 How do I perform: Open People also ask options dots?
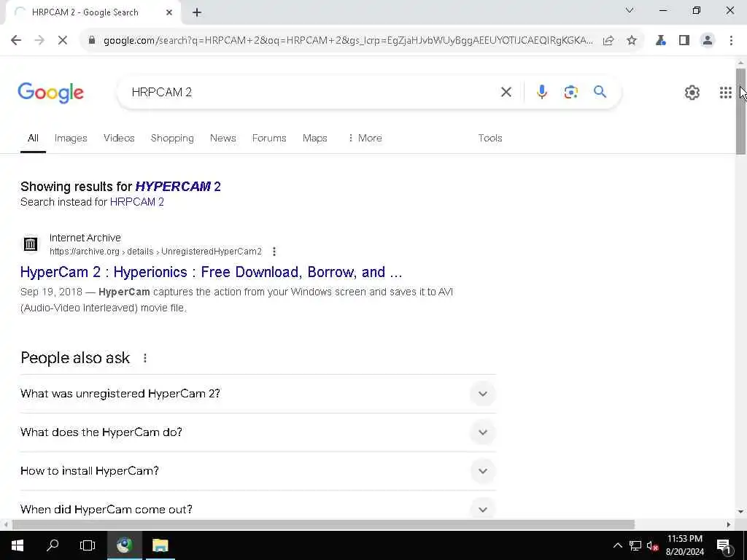coord(145,358)
